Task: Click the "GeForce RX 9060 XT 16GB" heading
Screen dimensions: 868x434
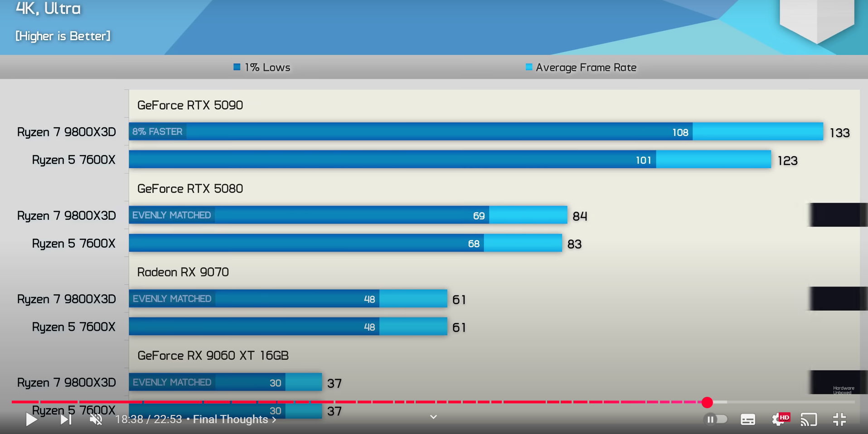Action: pyautogui.click(x=213, y=355)
